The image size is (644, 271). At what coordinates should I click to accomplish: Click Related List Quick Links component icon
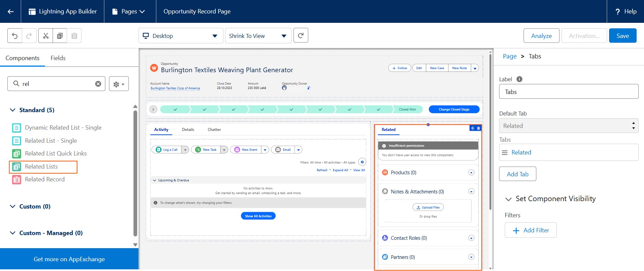(x=16, y=153)
